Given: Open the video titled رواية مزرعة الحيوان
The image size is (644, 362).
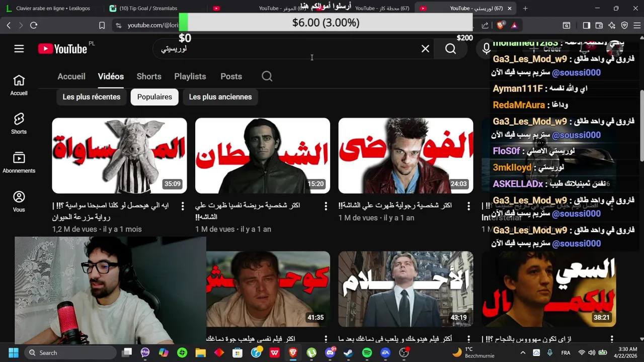Looking at the screenshot, I should (110, 211).
